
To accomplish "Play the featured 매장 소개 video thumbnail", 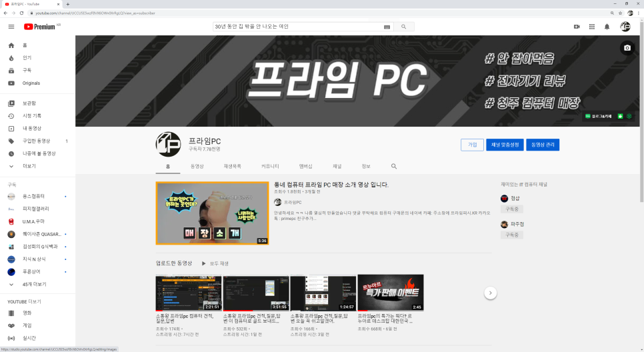I will pyautogui.click(x=213, y=213).
